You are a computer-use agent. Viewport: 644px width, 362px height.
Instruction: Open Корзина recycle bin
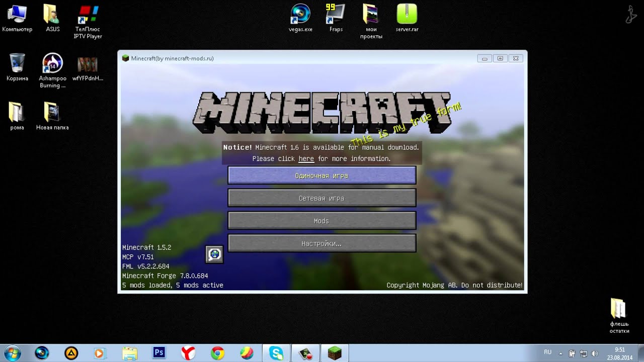(17, 67)
